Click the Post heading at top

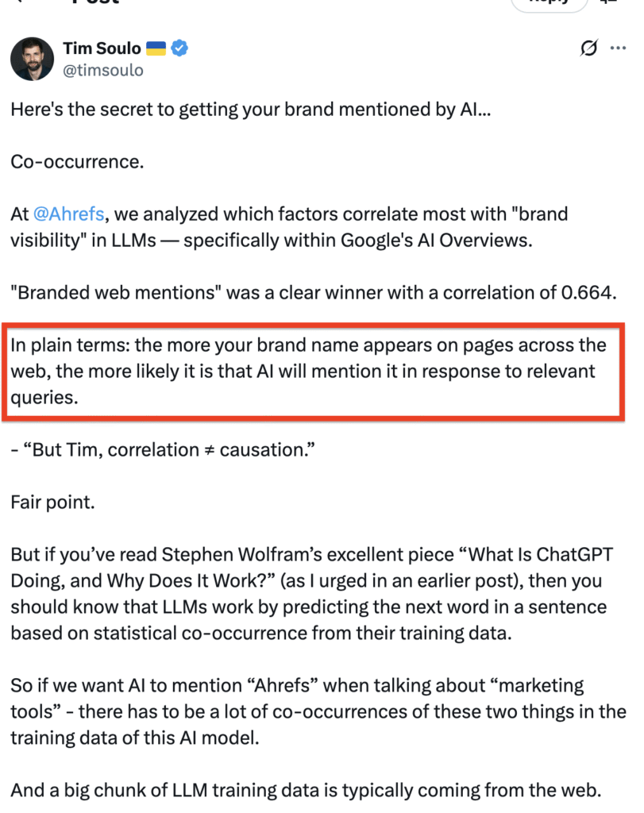click(x=95, y=2)
